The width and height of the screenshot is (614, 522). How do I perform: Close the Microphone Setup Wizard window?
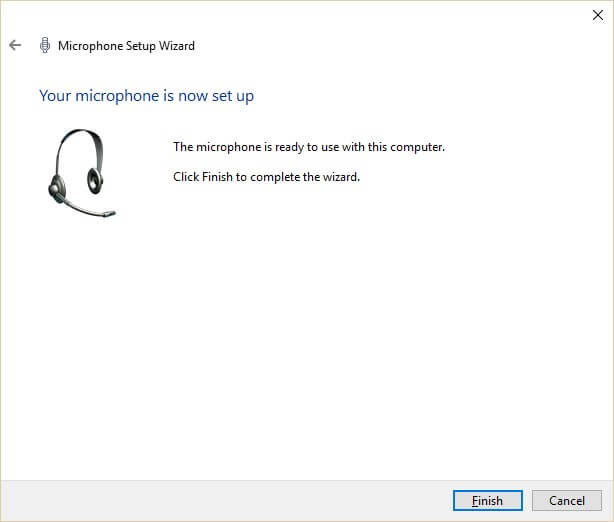[x=598, y=15]
